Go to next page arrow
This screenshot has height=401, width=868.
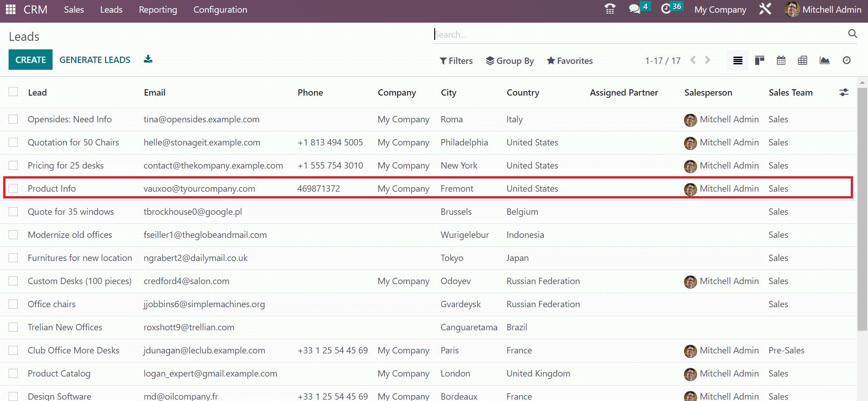tap(708, 60)
